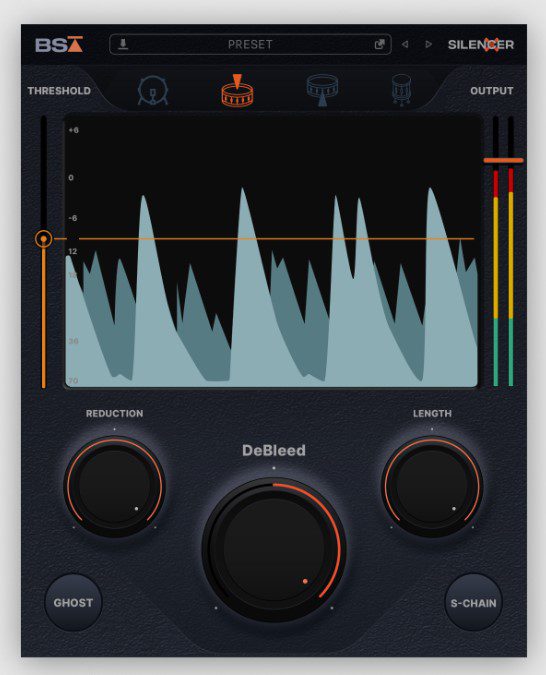This screenshot has width=546, height=675.
Task: Click the LENGTH knob
Action: point(432,487)
